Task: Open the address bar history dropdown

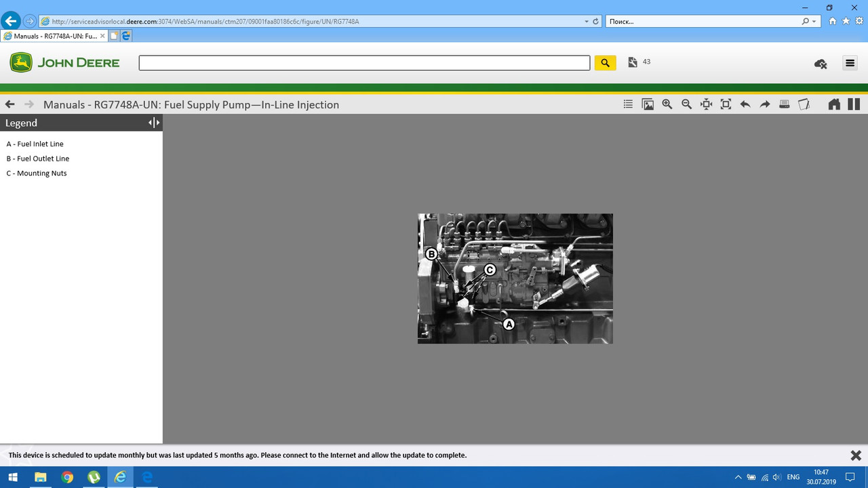Action: tap(587, 22)
